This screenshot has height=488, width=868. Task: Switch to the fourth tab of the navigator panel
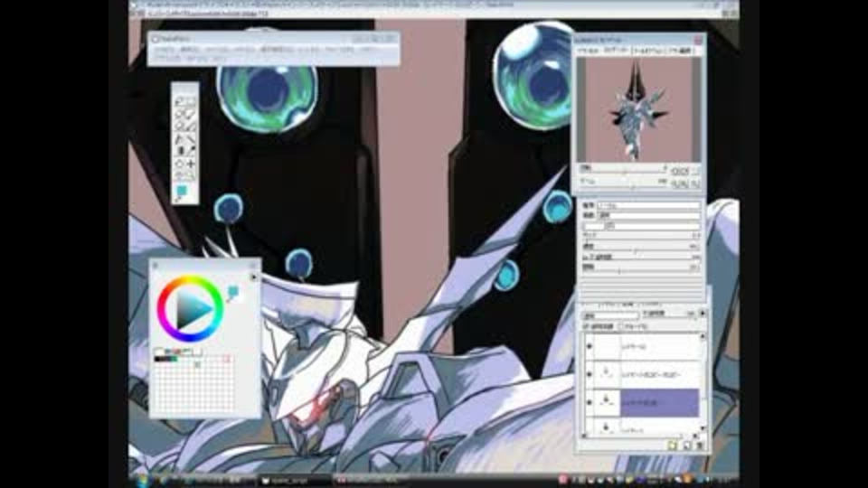(x=679, y=51)
